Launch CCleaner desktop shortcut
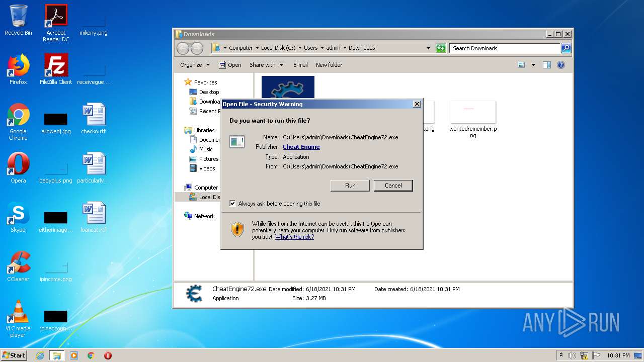The height and width of the screenshot is (362, 644). coord(18,266)
